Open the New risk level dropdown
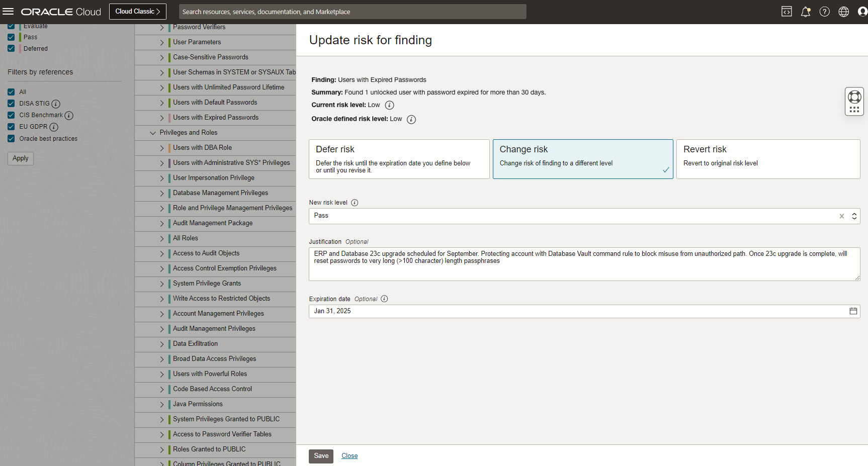868x466 pixels. coord(854,216)
